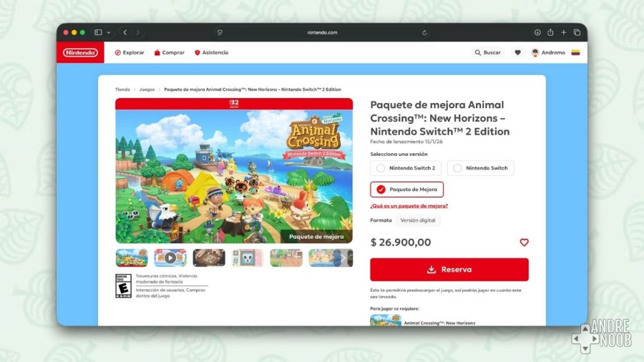Open the Explorar menu
This screenshot has height=362, width=644.
[130, 53]
